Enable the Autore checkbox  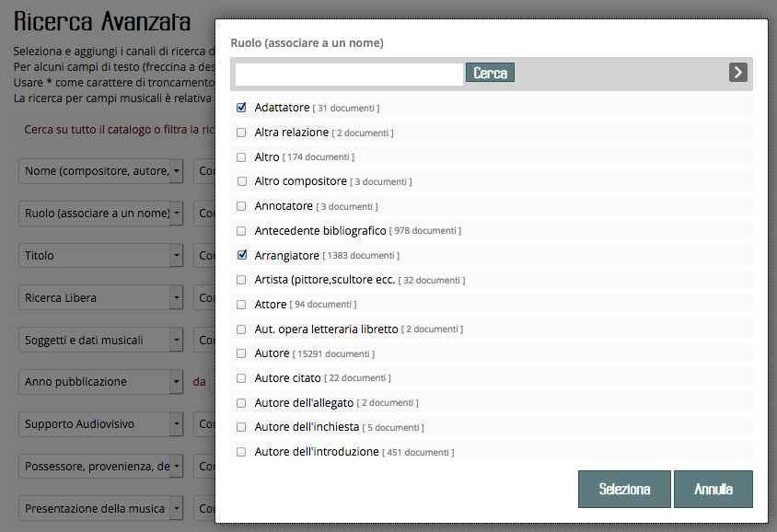(x=241, y=353)
